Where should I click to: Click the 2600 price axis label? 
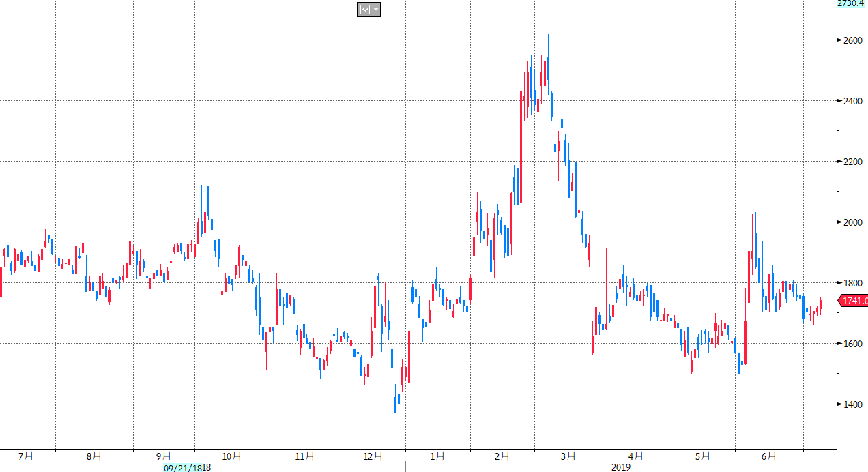pos(853,40)
